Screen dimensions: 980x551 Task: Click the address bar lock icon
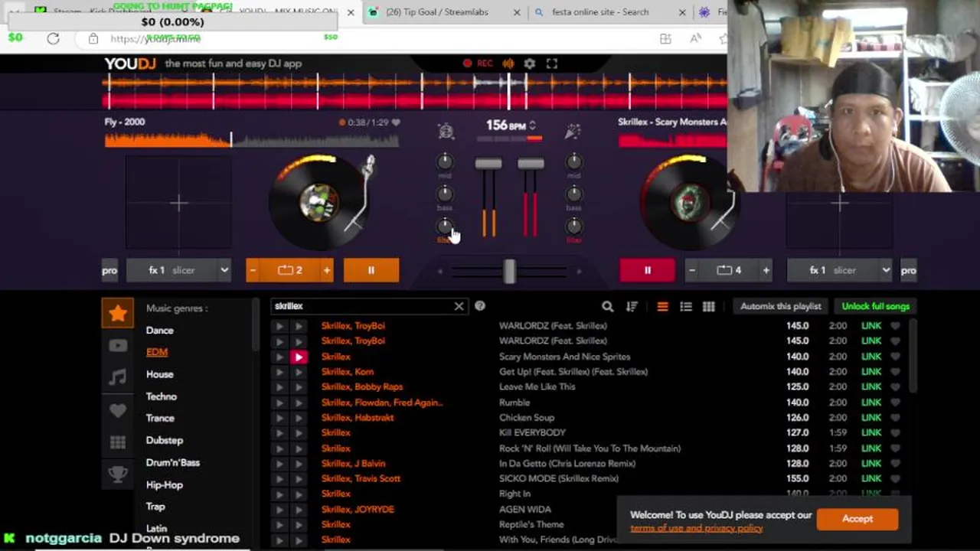point(93,38)
